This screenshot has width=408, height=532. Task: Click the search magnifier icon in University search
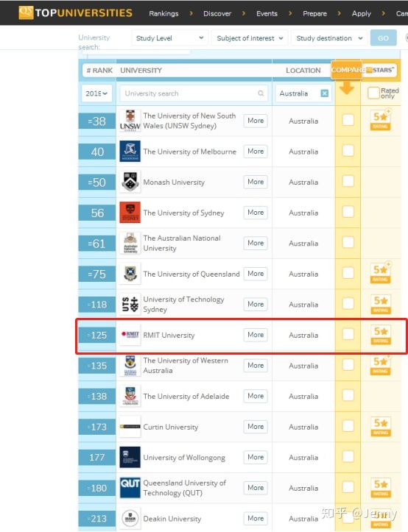click(x=261, y=93)
